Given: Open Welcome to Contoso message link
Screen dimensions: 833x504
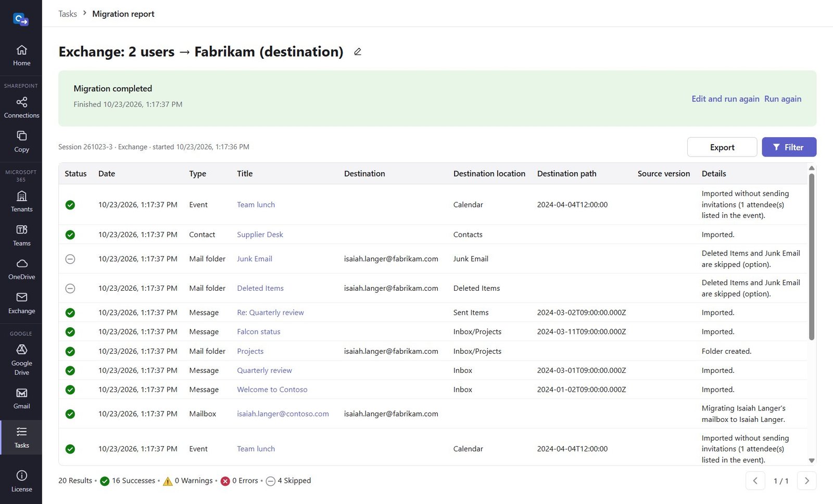Looking at the screenshot, I should tap(272, 390).
